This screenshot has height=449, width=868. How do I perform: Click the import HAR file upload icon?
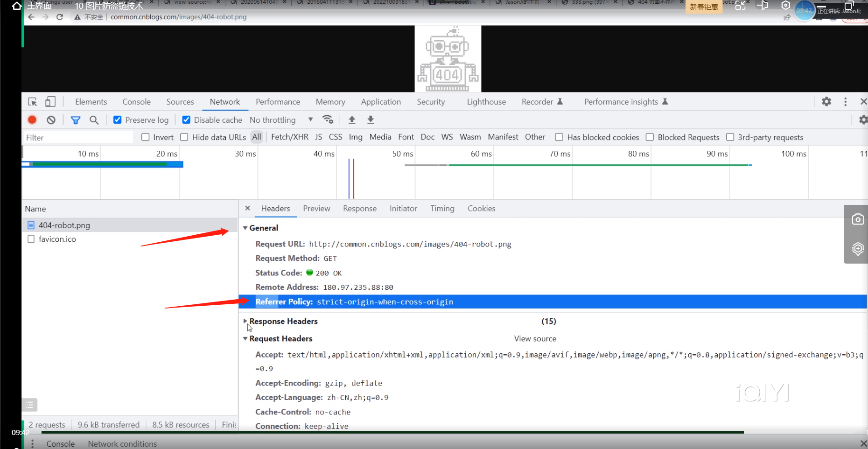point(352,120)
